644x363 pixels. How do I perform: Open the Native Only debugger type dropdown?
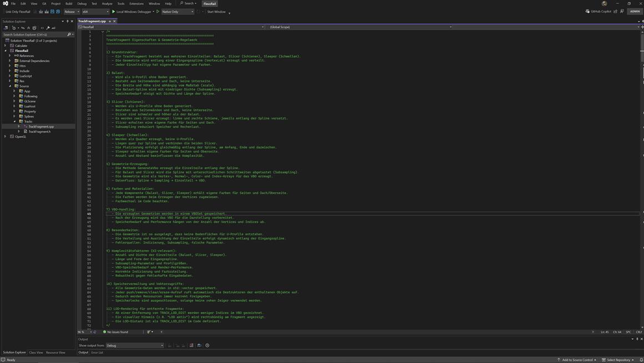pos(178,12)
